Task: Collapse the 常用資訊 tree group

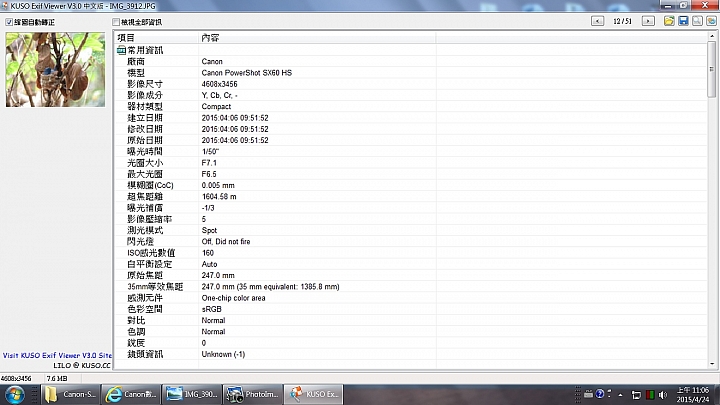Action: coord(121,50)
